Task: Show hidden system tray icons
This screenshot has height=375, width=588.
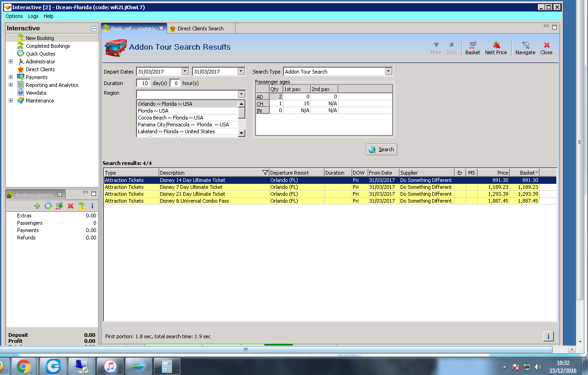Action: 505,367
